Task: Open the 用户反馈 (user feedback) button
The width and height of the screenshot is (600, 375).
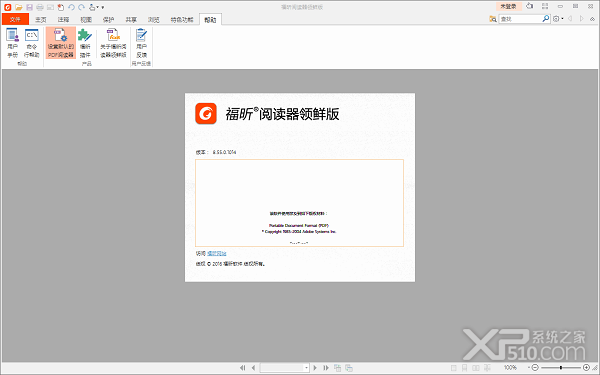Action: (141, 43)
